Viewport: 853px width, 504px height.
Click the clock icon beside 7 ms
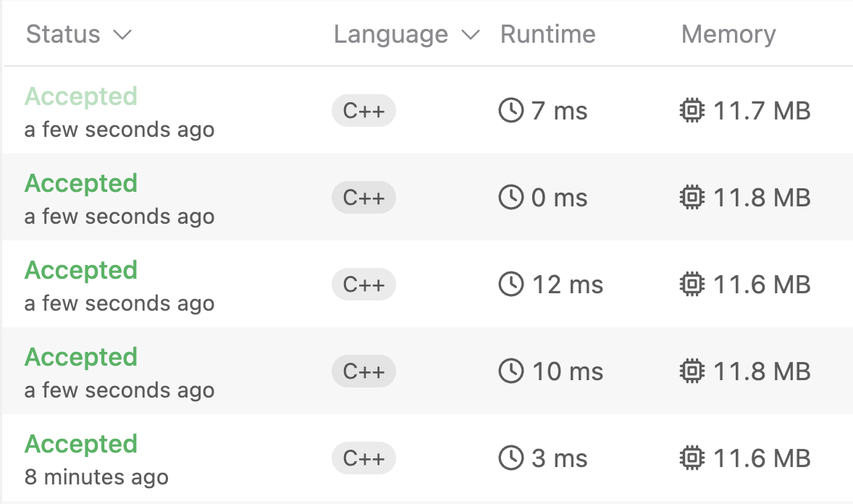[510, 111]
